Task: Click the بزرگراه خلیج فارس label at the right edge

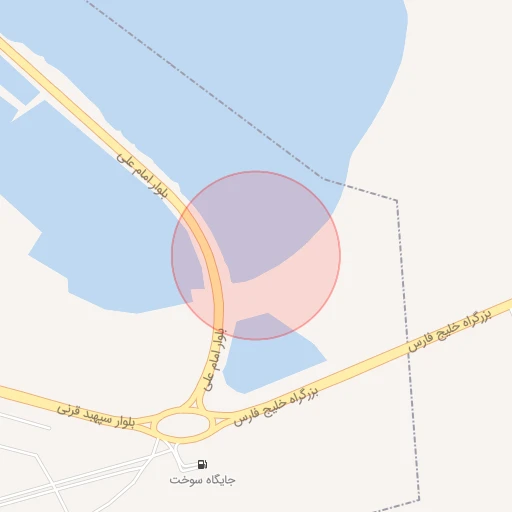Action: [x=449, y=330]
